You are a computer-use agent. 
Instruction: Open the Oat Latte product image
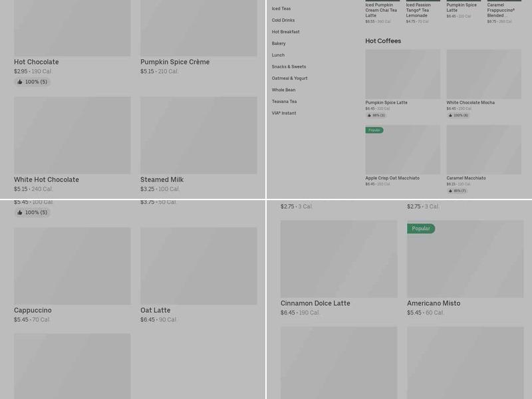199,266
